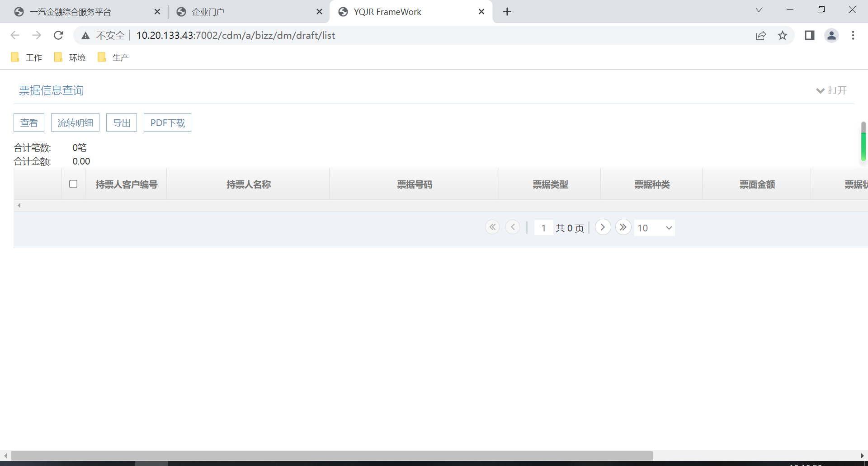Bookmark this page with star icon
The height and width of the screenshot is (466, 868).
pyautogui.click(x=783, y=35)
